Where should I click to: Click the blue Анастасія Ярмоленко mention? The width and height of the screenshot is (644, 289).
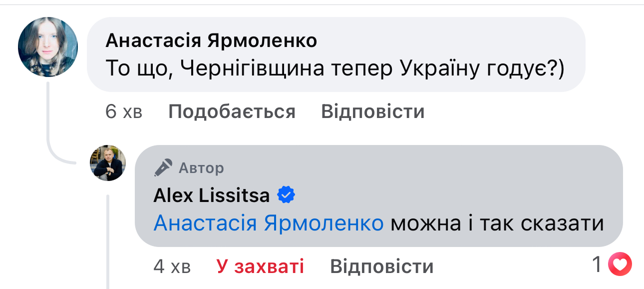[268, 223]
